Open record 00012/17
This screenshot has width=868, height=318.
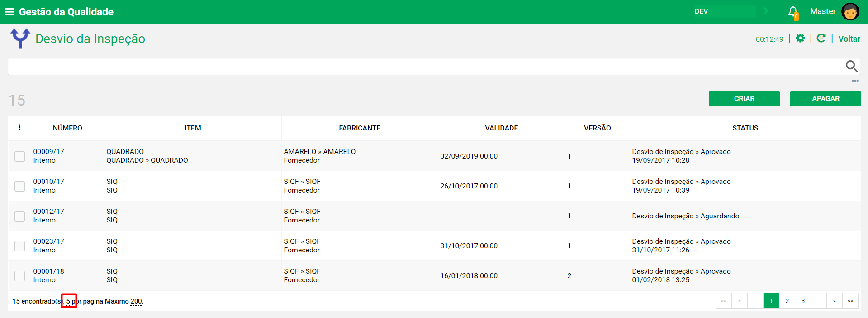(48, 212)
